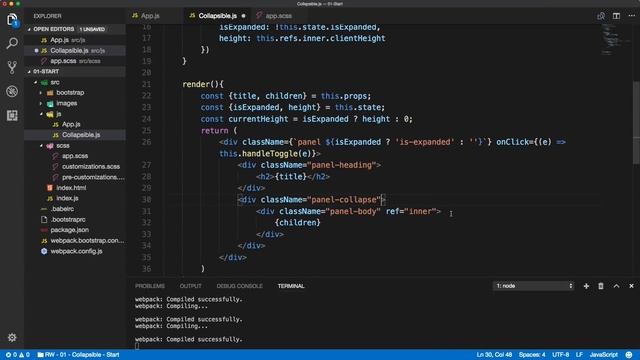
Task: Open app.scss under the scss folder
Action: point(75,156)
